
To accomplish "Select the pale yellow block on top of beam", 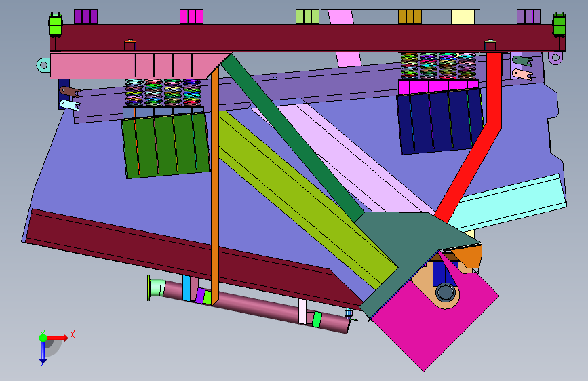I will [463, 17].
